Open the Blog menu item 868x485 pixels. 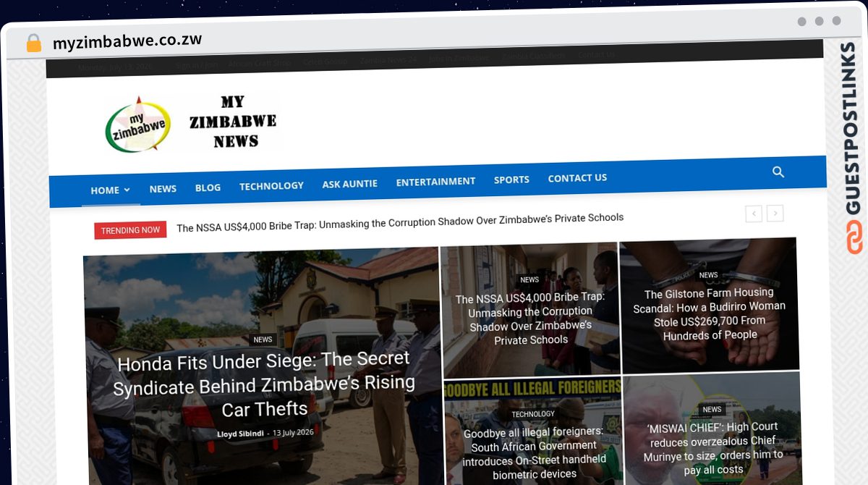coord(208,187)
